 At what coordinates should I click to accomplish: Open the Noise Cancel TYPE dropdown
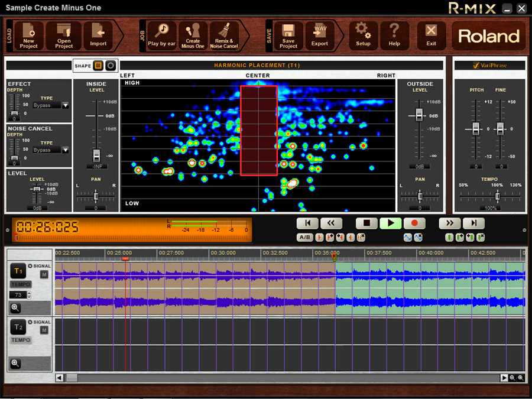[65, 150]
